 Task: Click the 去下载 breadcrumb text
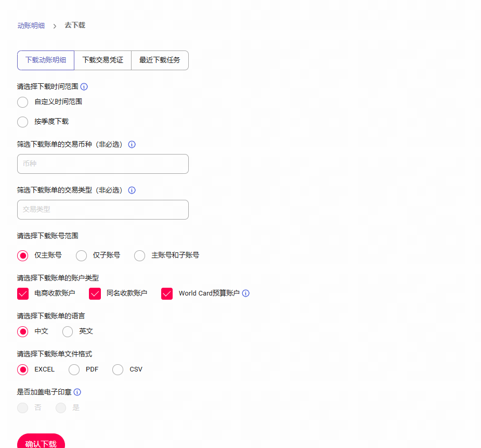coord(75,25)
